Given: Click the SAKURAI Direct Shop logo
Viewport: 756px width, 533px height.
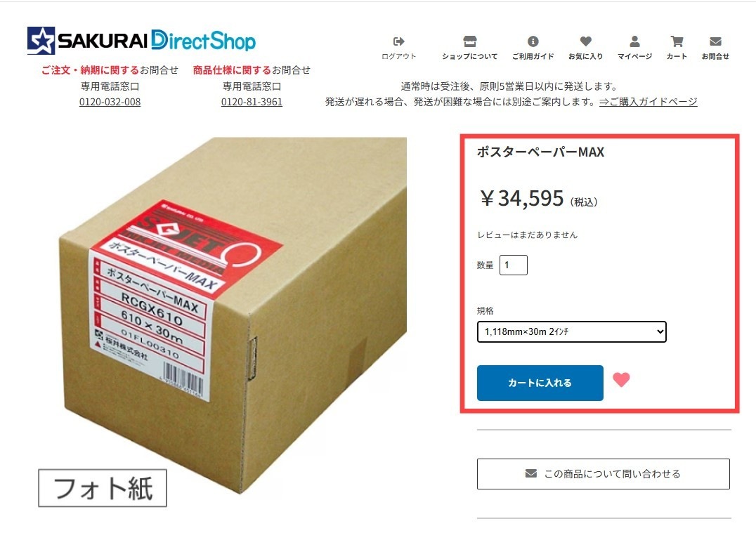Looking at the screenshot, I should [x=141, y=41].
